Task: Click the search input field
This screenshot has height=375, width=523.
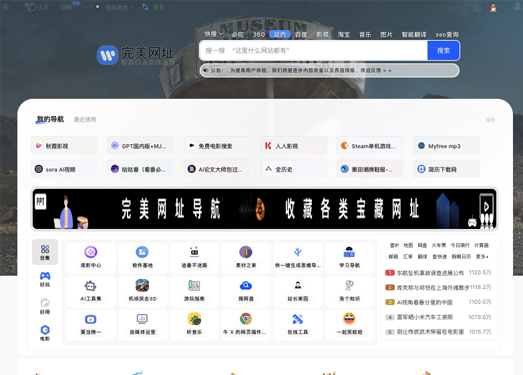Action: point(314,51)
